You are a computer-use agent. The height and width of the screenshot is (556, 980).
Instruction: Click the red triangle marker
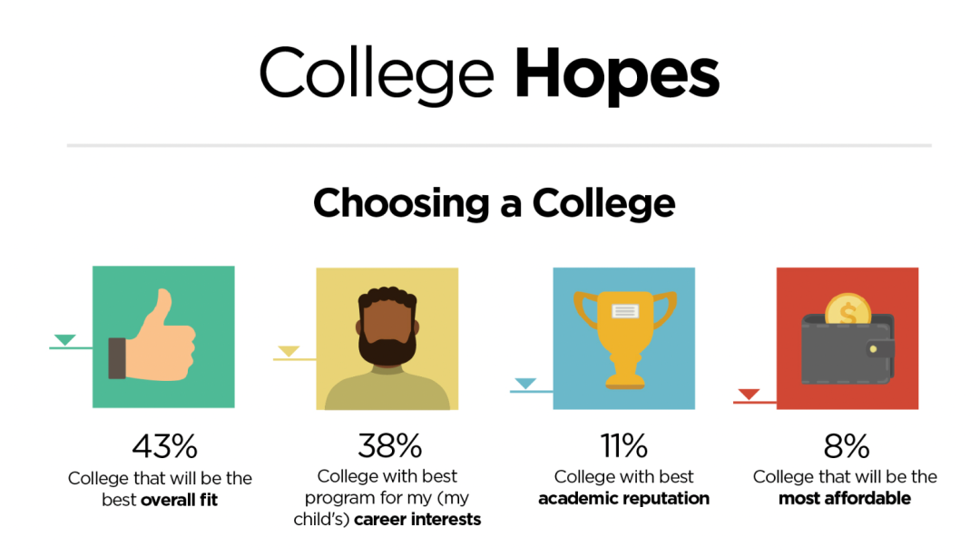[x=749, y=394]
